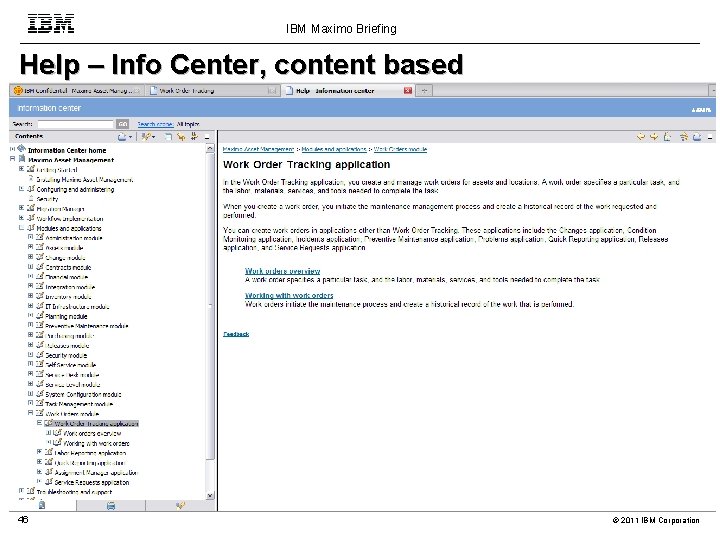The height and width of the screenshot is (540, 720).
Task: Open Working with work orders link in topic
Action: (x=289, y=295)
